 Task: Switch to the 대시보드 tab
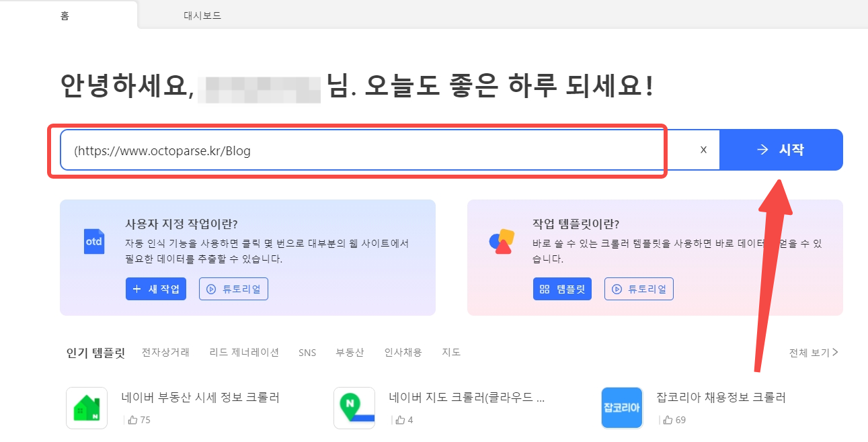point(202,15)
